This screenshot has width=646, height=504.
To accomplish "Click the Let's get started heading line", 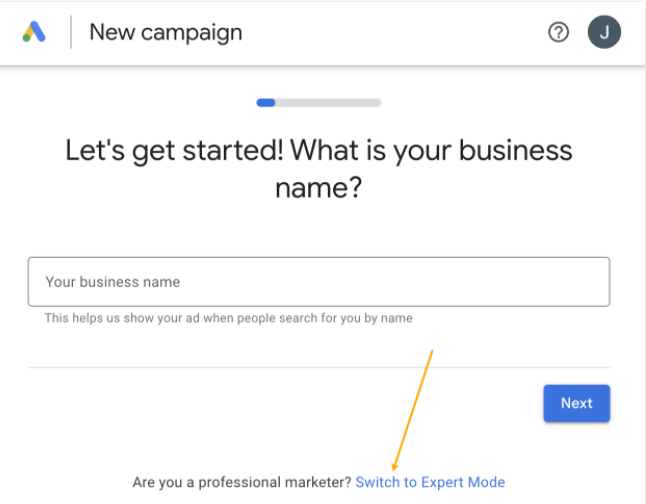I will click(x=319, y=150).
